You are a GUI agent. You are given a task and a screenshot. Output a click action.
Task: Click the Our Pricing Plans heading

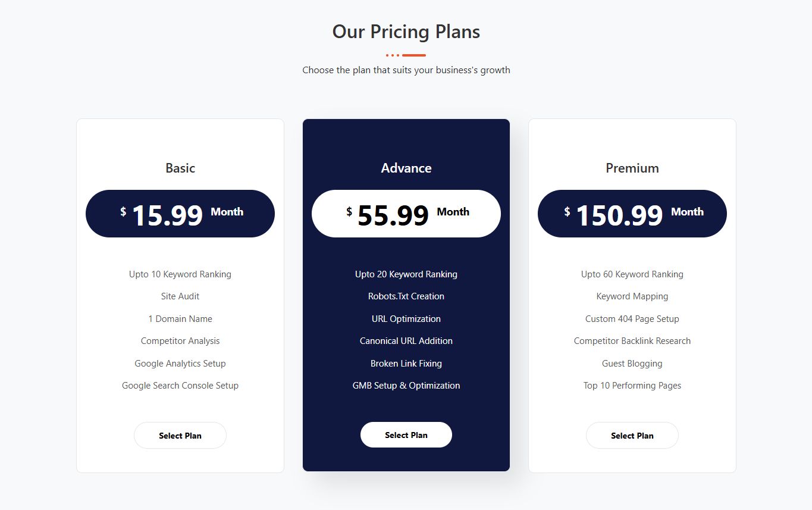coord(406,32)
